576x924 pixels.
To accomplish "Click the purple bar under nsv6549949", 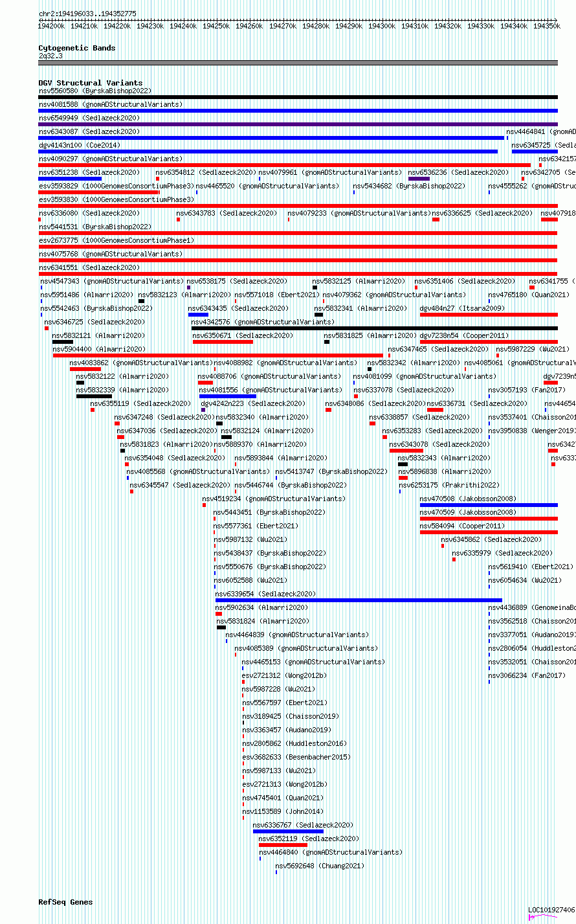I will coord(298,124).
